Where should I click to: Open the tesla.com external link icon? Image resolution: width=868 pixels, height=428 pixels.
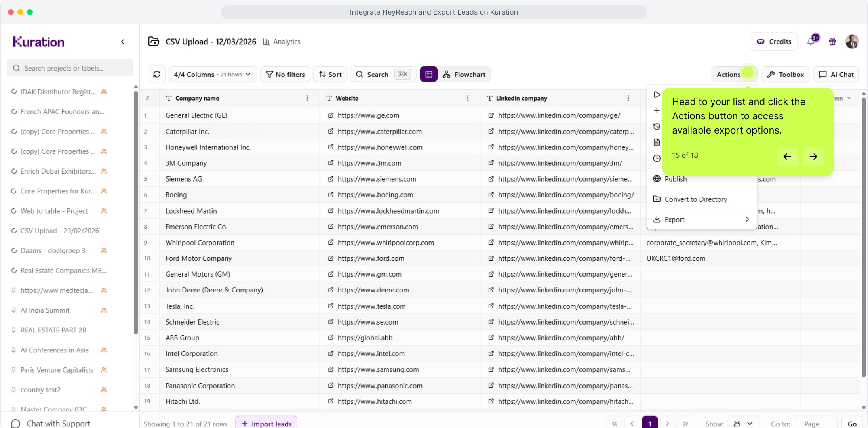click(331, 306)
